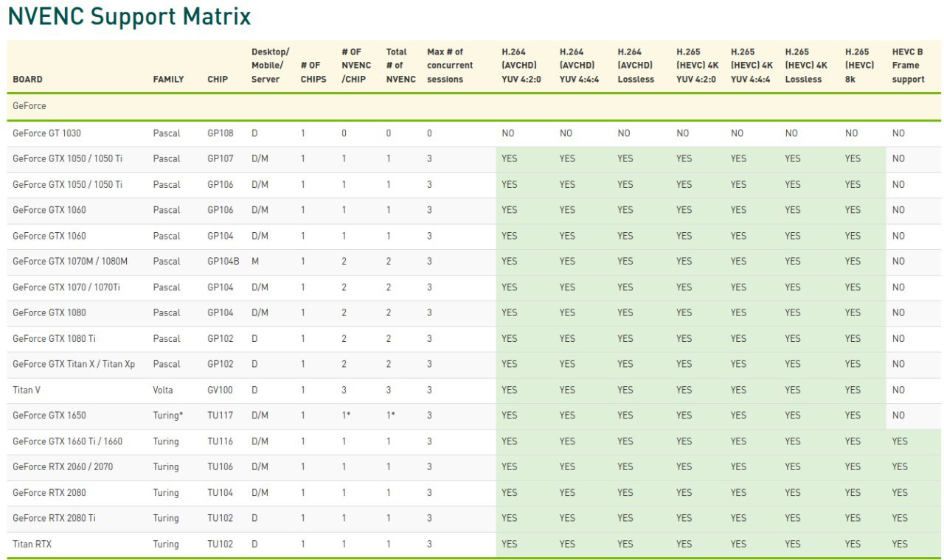Select the Titan V board name

(x=26, y=390)
